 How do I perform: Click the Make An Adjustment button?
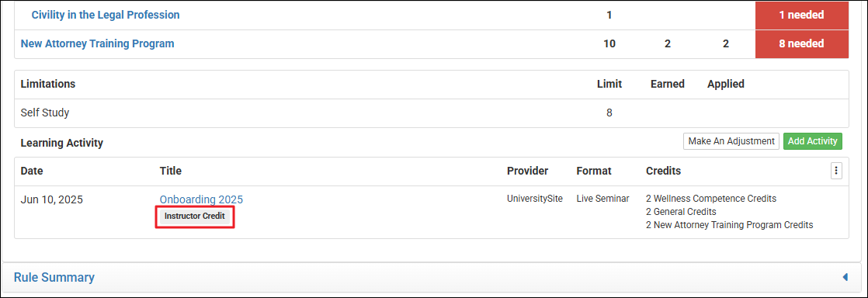pyautogui.click(x=731, y=141)
